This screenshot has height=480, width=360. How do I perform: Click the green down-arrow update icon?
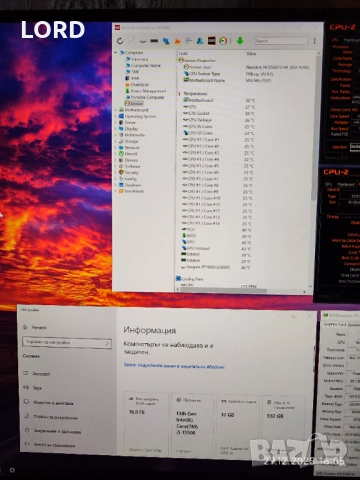pyautogui.click(x=240, y=41)
